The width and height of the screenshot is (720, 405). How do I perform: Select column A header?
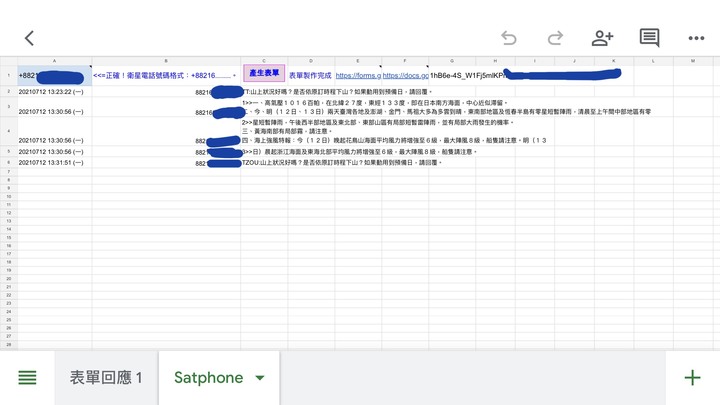(x=55, y=61)
